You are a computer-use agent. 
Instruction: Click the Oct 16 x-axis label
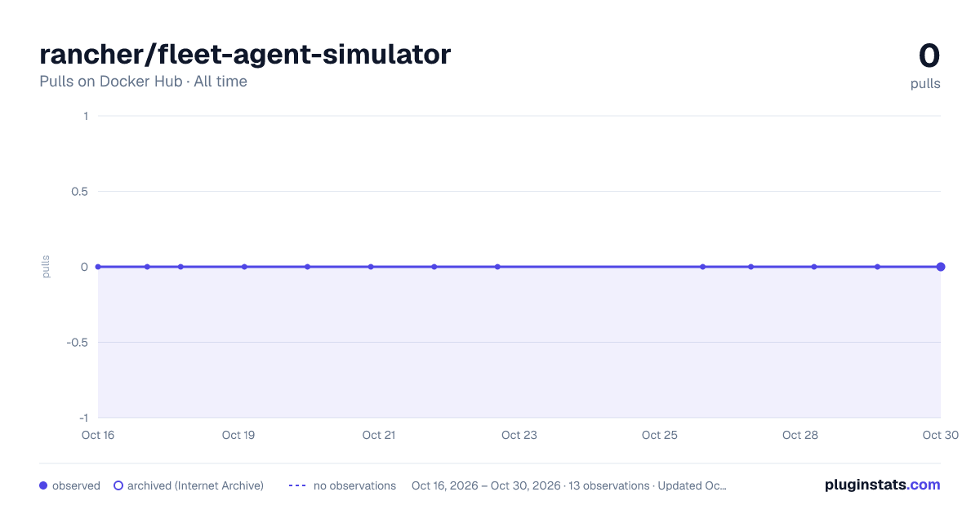98,435
